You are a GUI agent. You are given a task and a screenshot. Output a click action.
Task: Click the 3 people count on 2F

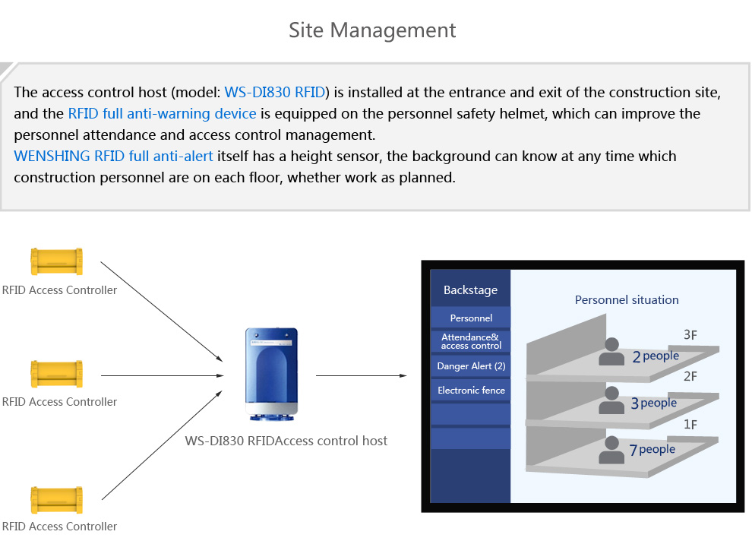tap(653, 403)
